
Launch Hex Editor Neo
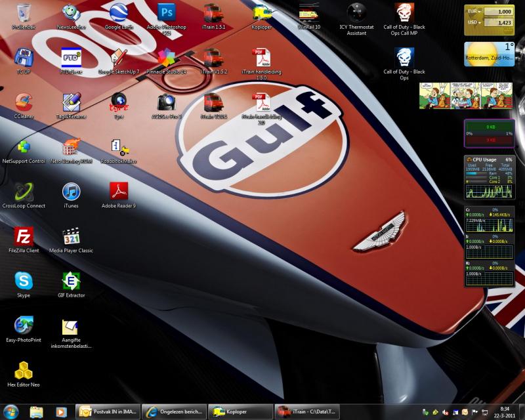tap(24, 375)
